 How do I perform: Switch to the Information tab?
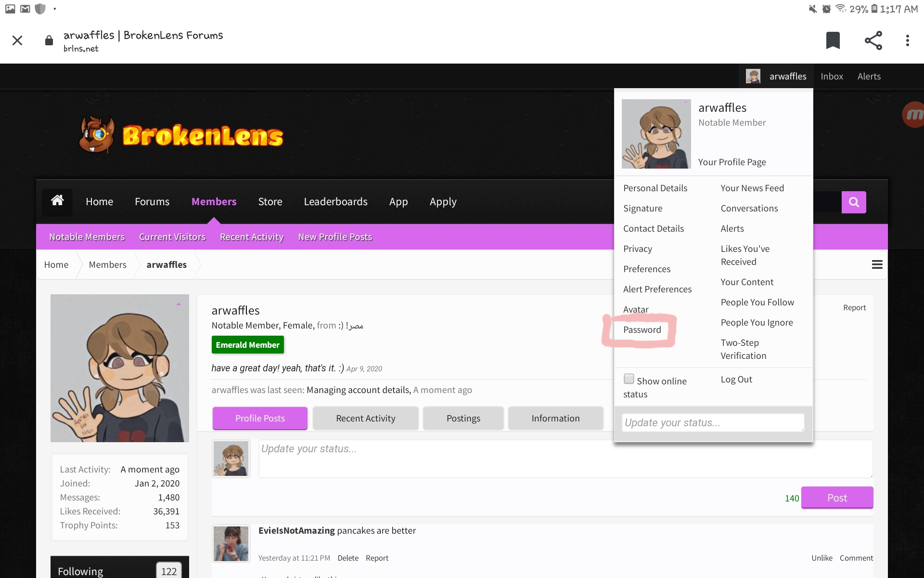click(555, 418)
